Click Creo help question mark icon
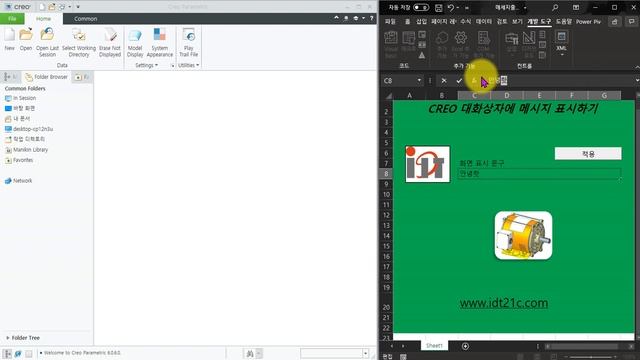 click(371, 18)
